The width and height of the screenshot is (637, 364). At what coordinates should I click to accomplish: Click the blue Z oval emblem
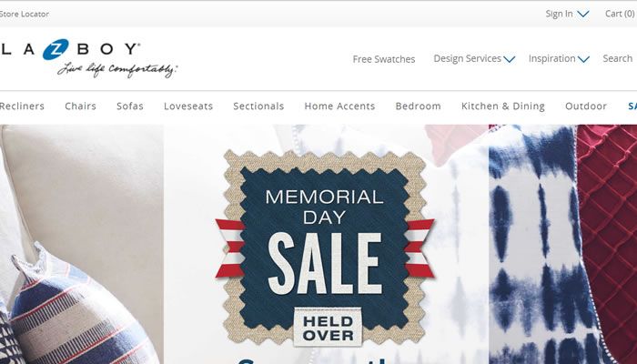coord(56,49)
